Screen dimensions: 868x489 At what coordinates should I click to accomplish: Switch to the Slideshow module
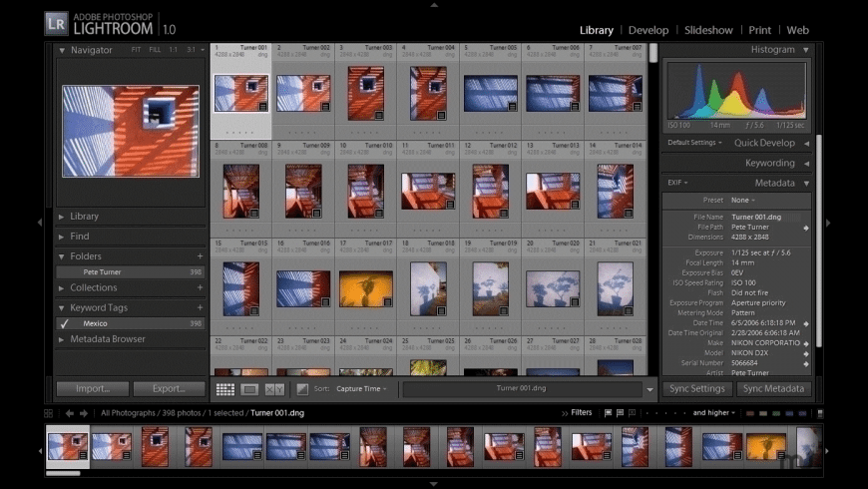[x=708, y=30]
